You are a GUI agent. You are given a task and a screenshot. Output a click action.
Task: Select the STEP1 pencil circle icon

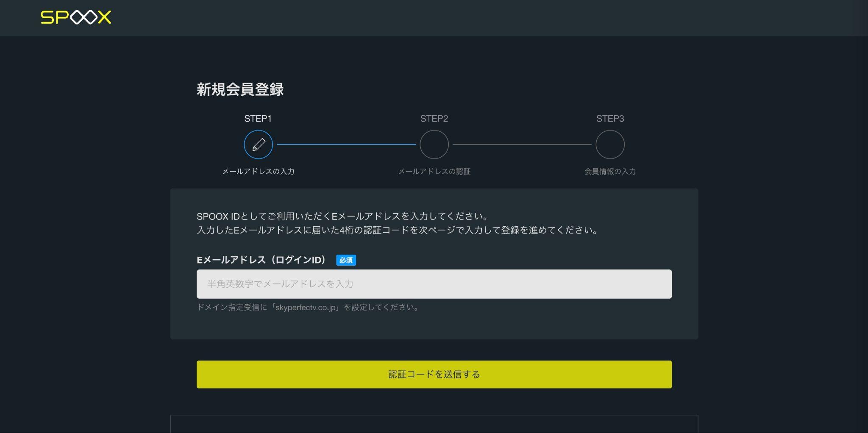click(x=258, y=144)
